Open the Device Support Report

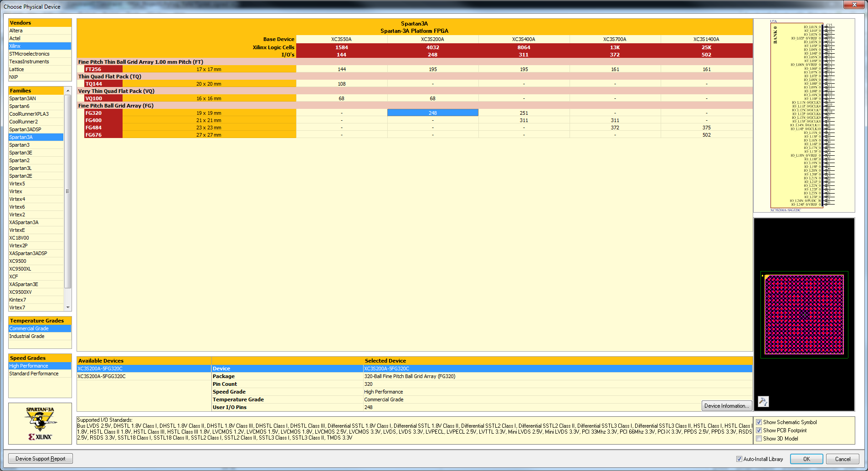[x=40, y=458]
